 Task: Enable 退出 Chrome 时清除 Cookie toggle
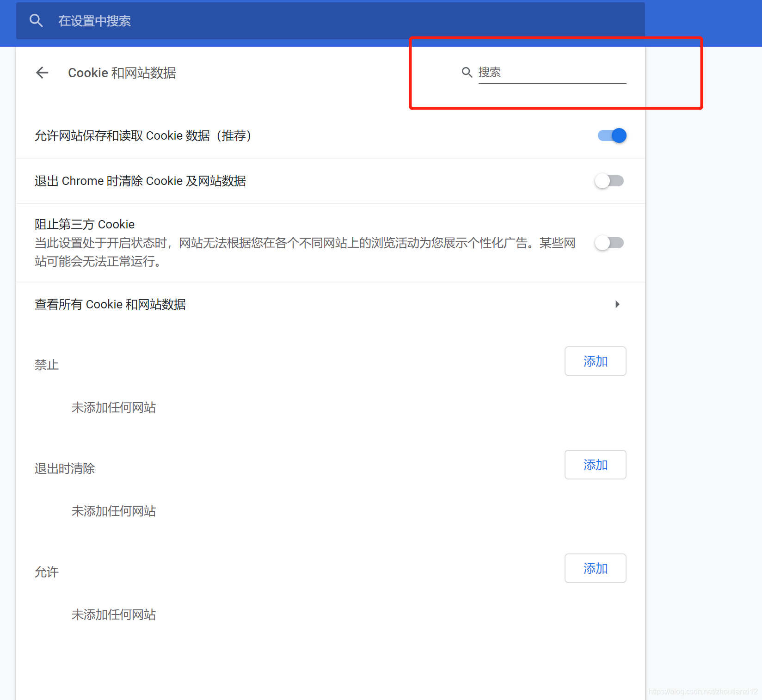pos(609,181)
